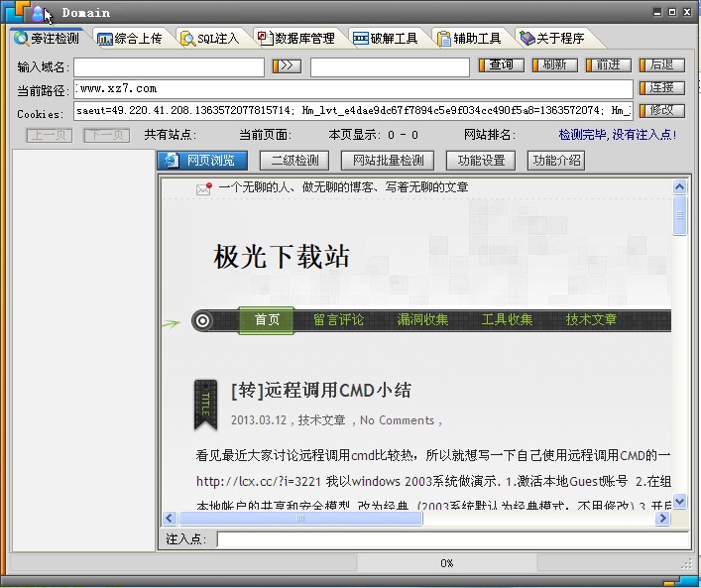Open the SQL注入 tab
The width and height of the screenshot is (701, 588).
210,39
